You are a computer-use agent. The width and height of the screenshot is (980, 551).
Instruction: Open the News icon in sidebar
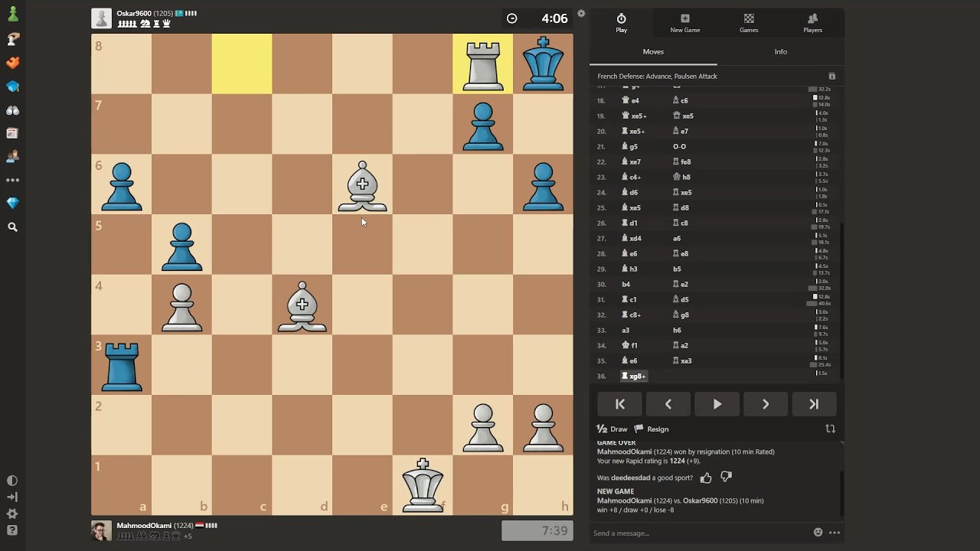(12, 133)
